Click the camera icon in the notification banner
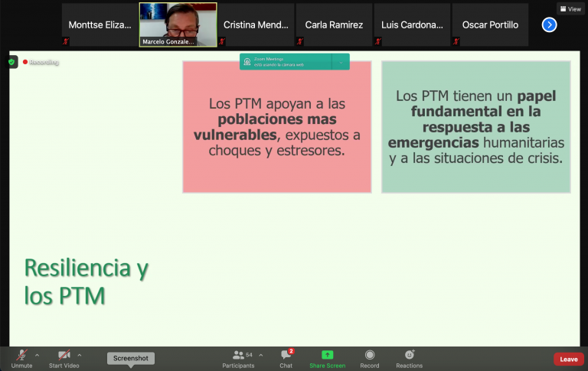This screenshot has height=371, width=588. click(x=247, y=62)
